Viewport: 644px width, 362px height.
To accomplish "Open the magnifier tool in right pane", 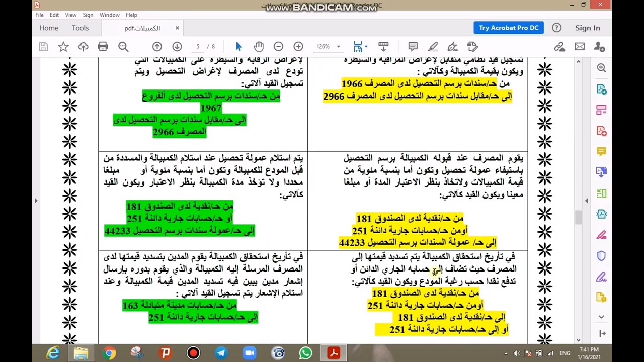I will click(601, 68).
